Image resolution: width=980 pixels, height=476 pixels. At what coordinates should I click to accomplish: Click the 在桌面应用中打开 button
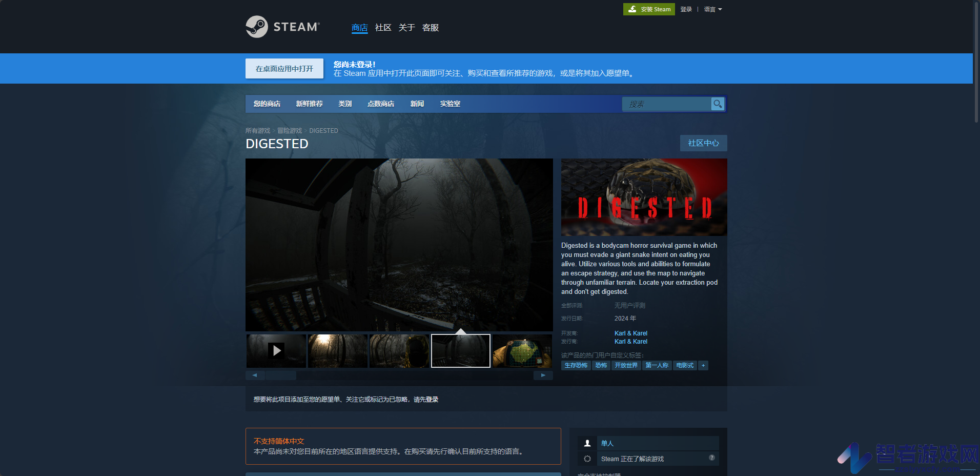pos(284,68)
